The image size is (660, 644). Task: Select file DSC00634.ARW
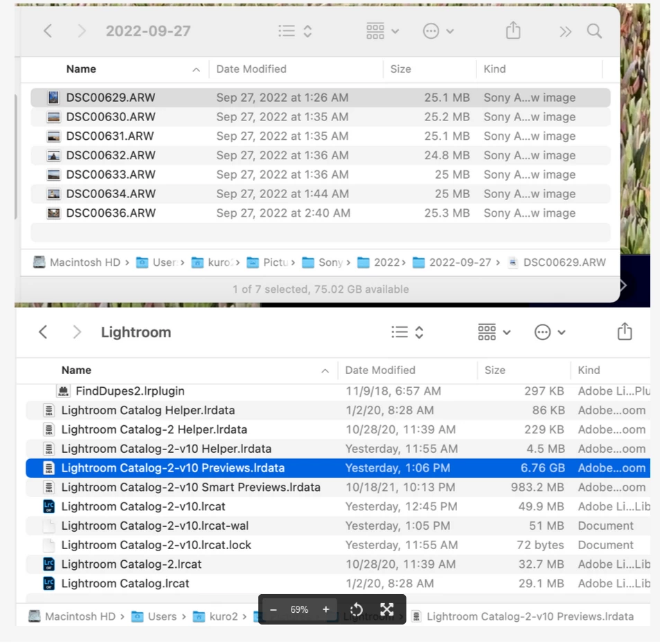point(321,194)
